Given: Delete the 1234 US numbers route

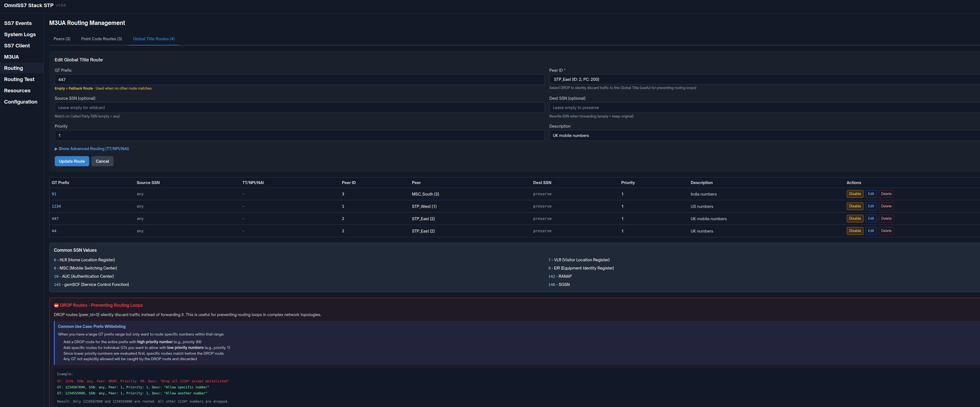Looking at the screenshot, I should (x=886, y=206).
